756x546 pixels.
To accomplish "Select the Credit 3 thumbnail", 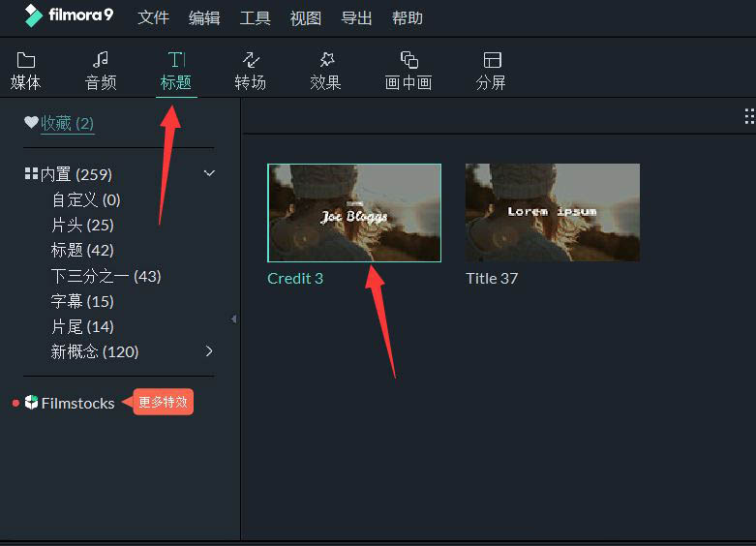I will coord(354,213).
